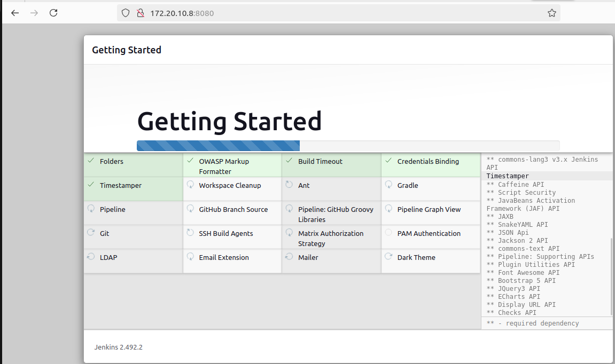Click the OWASP Markup Formatter label
Screen dimensions: 615x364
(x=224, y=167)
